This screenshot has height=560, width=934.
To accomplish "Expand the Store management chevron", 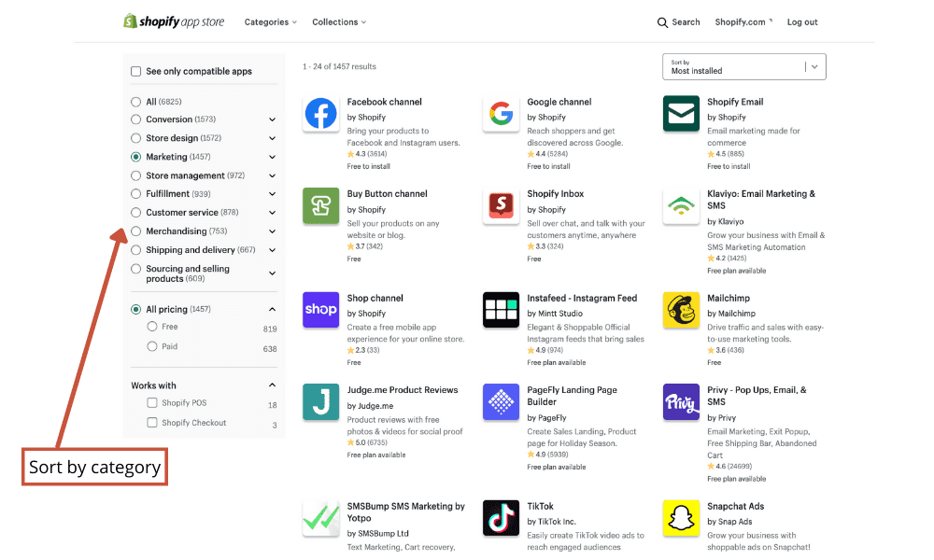I will [x=272, y=175].
